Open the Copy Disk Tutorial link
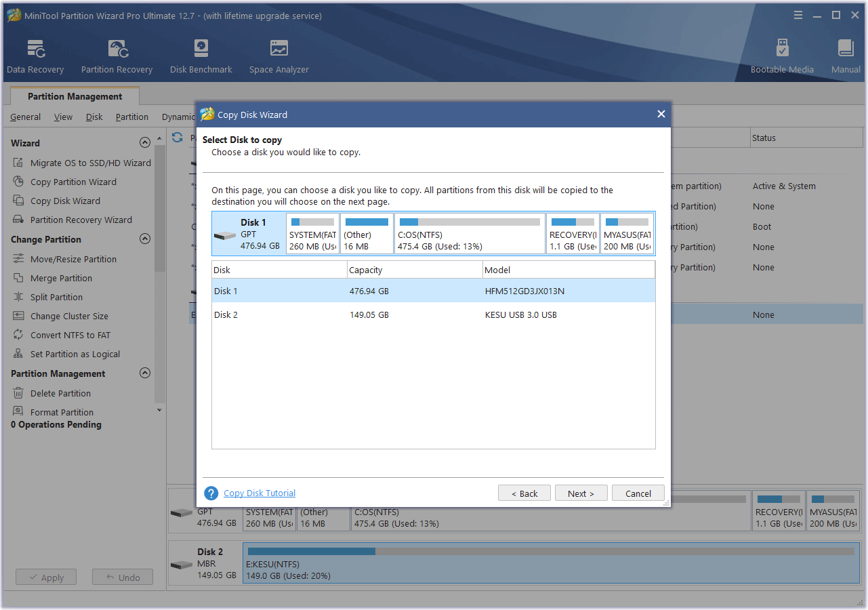 260,493
